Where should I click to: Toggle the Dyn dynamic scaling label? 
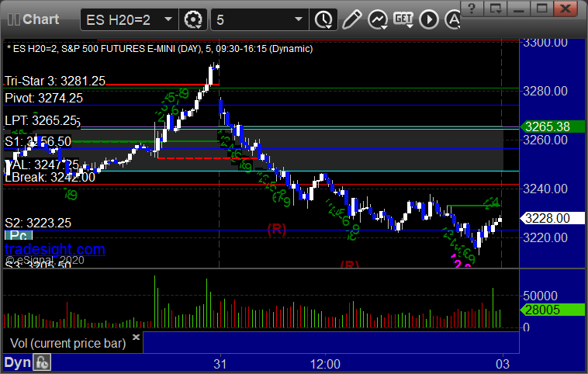tap(17, 362)
